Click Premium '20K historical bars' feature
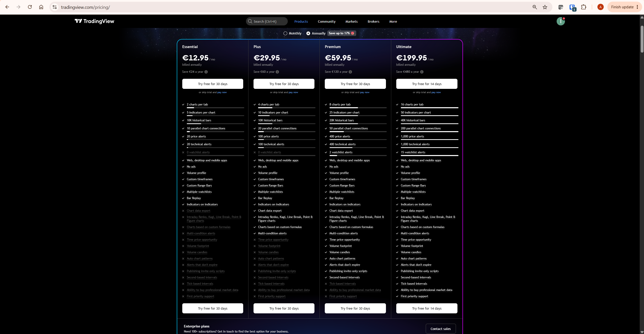 pyautogui.click(x=341, y=120)
